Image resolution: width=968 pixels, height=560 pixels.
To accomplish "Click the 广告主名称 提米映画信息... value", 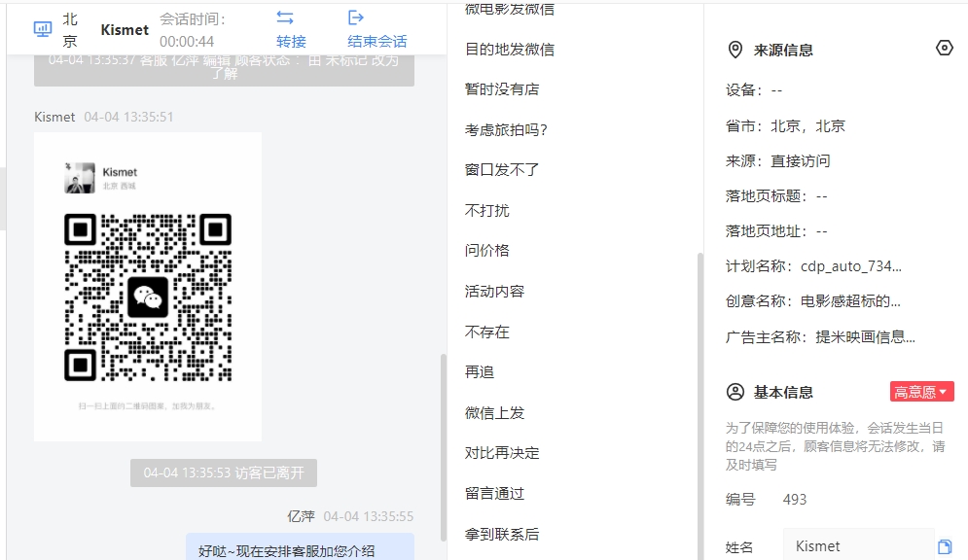I will coord(866,337).
